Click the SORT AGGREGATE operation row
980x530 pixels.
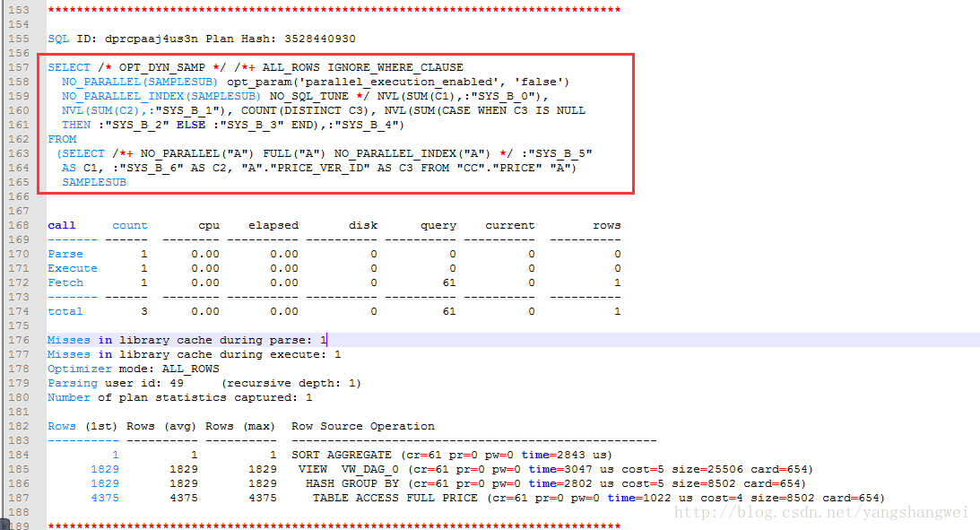tap(451, 456)
